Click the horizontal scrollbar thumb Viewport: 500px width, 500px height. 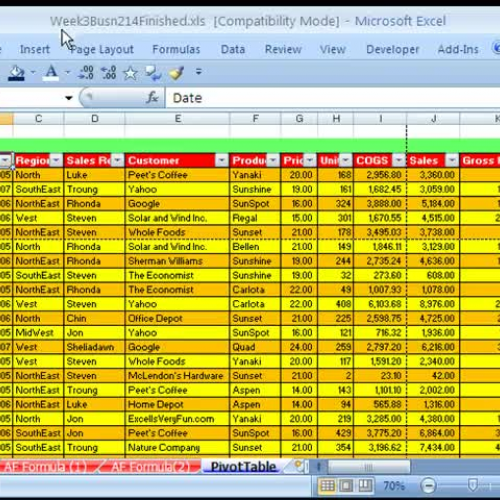coord(369,467)
